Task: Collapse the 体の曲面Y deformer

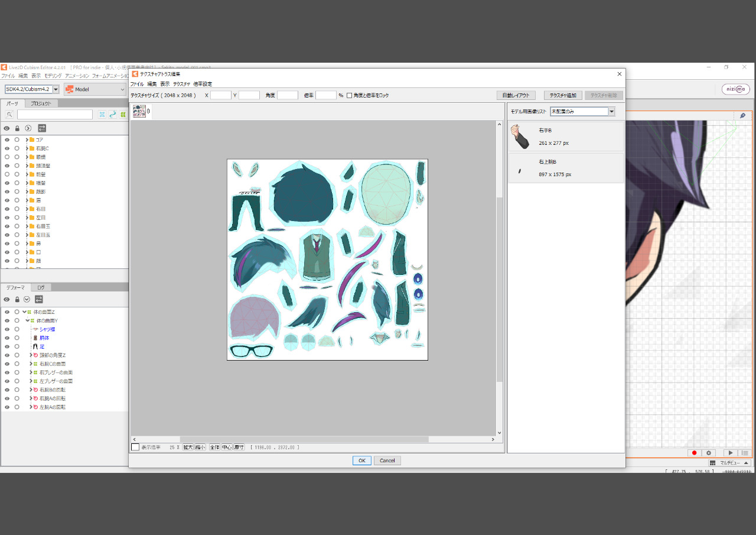Action: click(x=27, y=320)
